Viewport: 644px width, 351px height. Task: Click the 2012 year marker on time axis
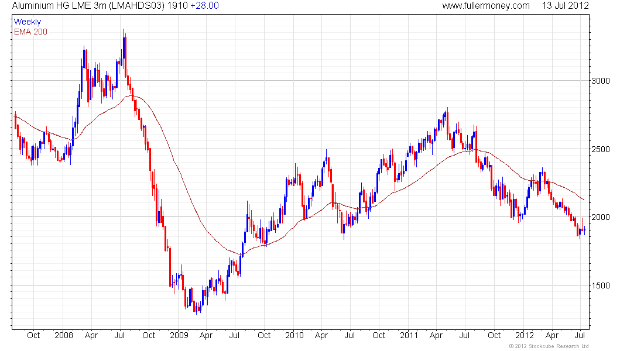pos(525,335)
